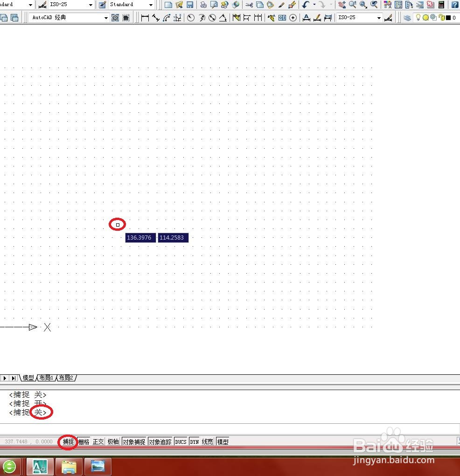This screenshot has width=460, height=476.
Task: Start the Linear dimension tool
Action: 145,18
